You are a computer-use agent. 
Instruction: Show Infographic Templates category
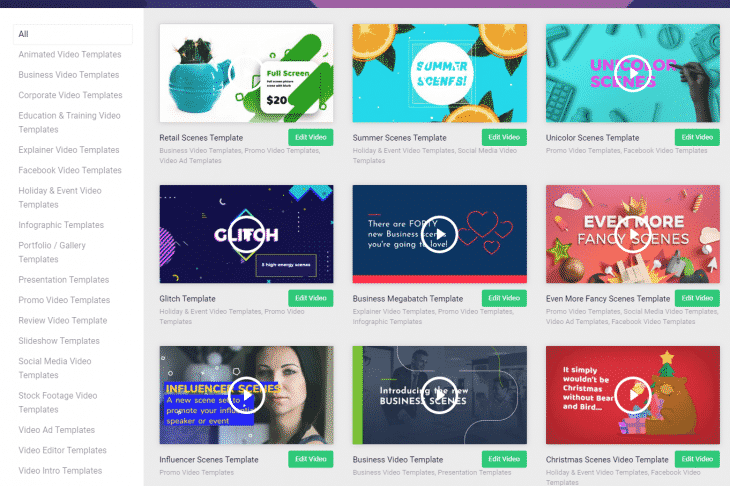(x=61, y=225)
